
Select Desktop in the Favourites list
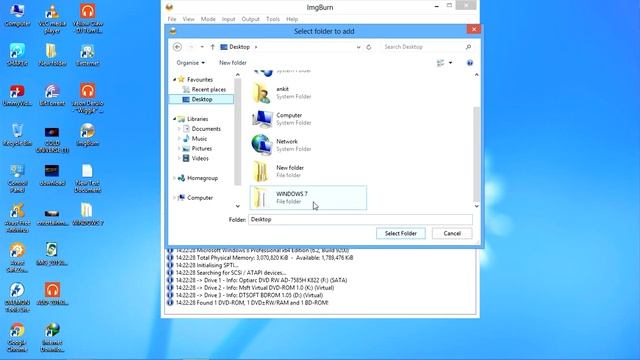coord(202,99)
